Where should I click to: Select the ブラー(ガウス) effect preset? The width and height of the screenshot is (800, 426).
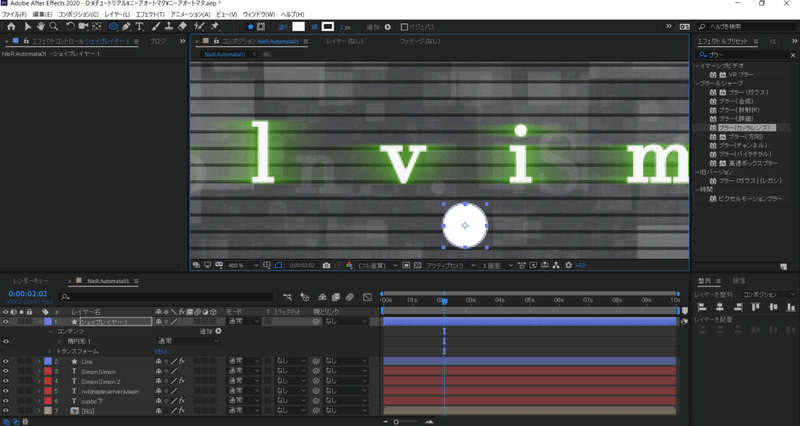point(748,92)
